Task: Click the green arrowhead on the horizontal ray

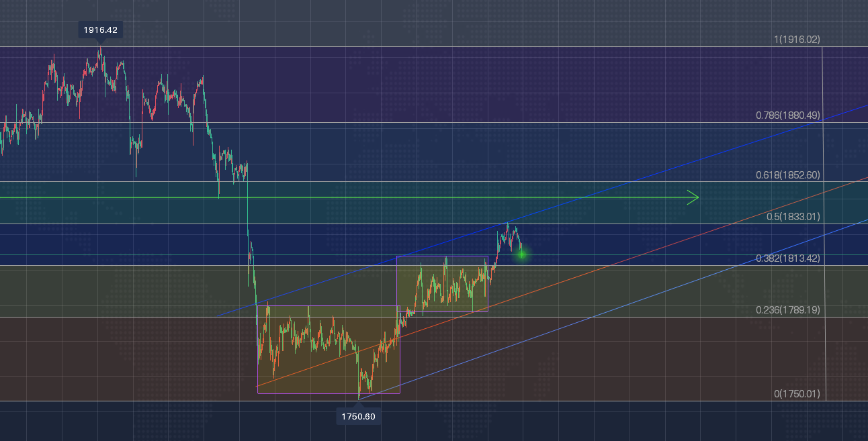Action: [x=693, y=197]
